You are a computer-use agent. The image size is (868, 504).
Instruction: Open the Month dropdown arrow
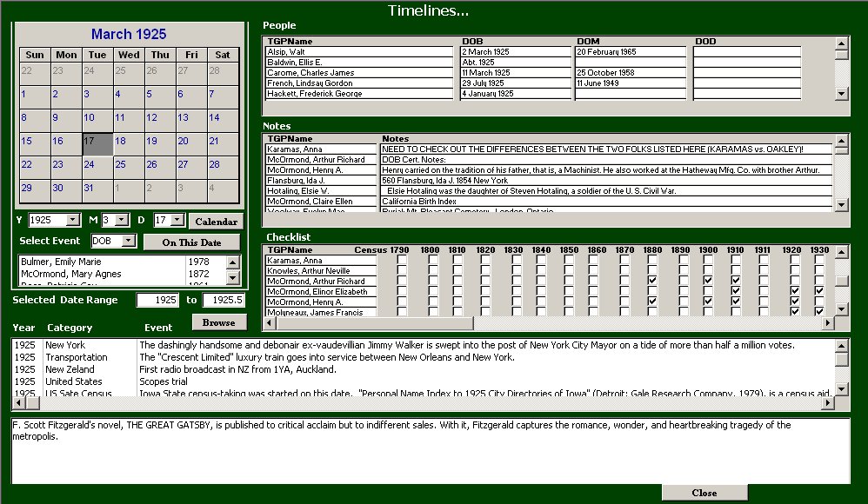pos(122,220)
